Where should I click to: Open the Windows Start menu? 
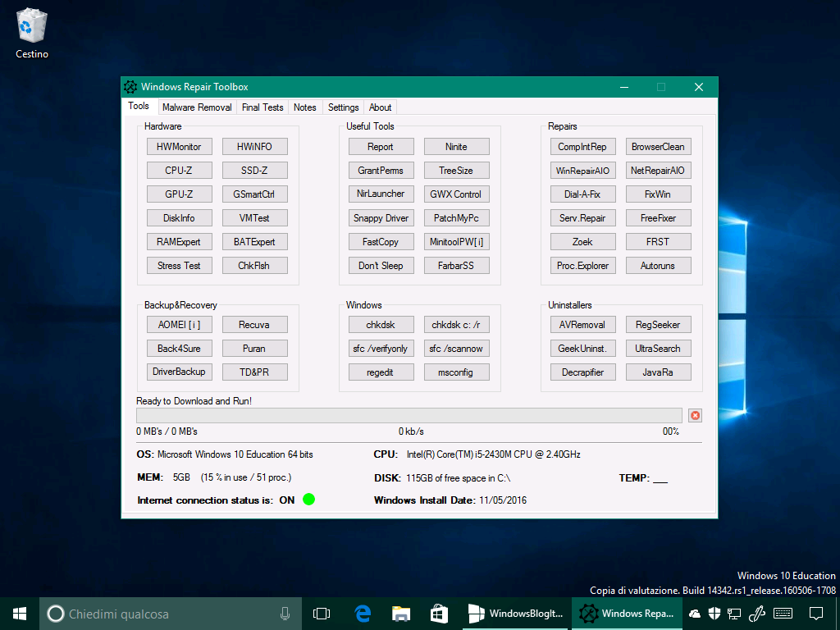[20, 614]
